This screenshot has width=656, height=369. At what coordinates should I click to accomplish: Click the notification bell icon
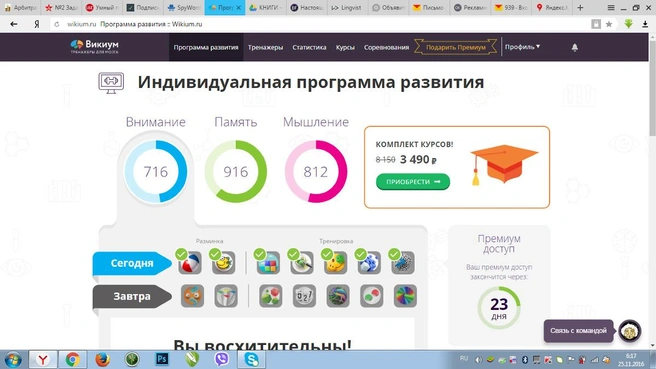coord(575,47)
